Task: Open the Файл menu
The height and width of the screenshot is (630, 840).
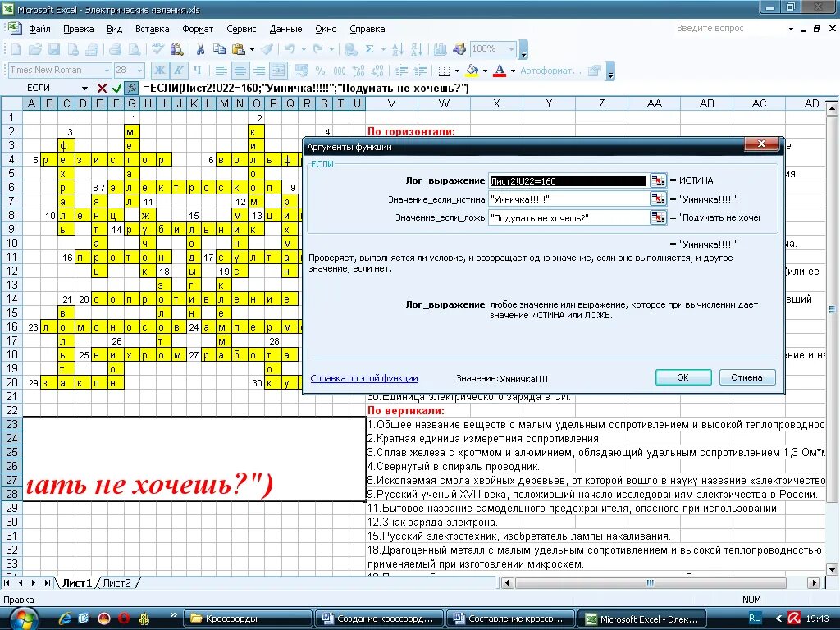Action: click(x=39, y=29)
